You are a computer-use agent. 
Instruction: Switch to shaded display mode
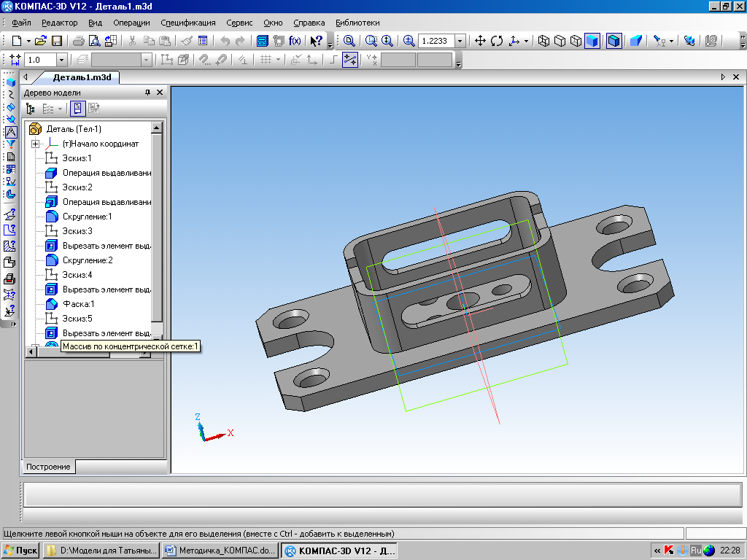point(592,41)
